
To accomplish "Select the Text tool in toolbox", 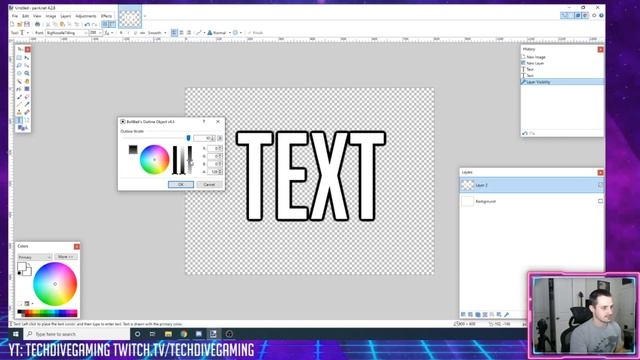I will [19, 120].
